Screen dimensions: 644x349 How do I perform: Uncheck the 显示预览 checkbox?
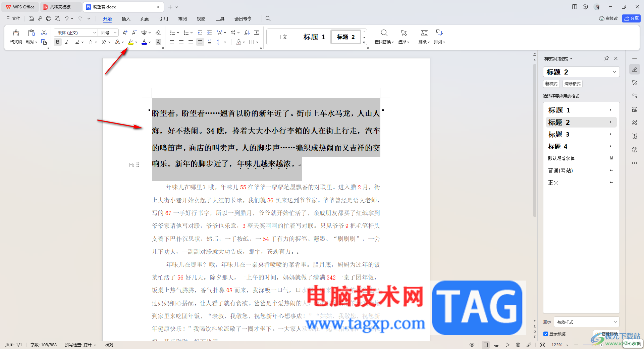[546, 334]
